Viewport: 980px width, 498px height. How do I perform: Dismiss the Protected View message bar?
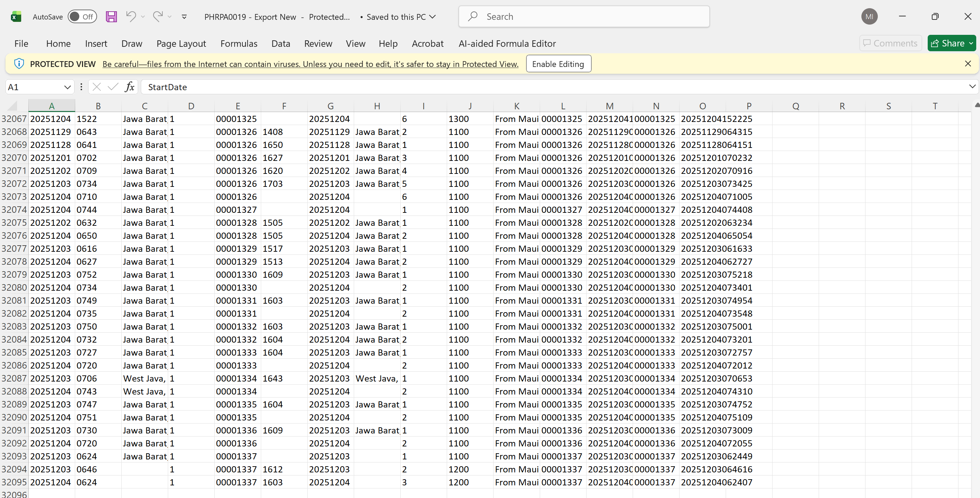(967, 64)
